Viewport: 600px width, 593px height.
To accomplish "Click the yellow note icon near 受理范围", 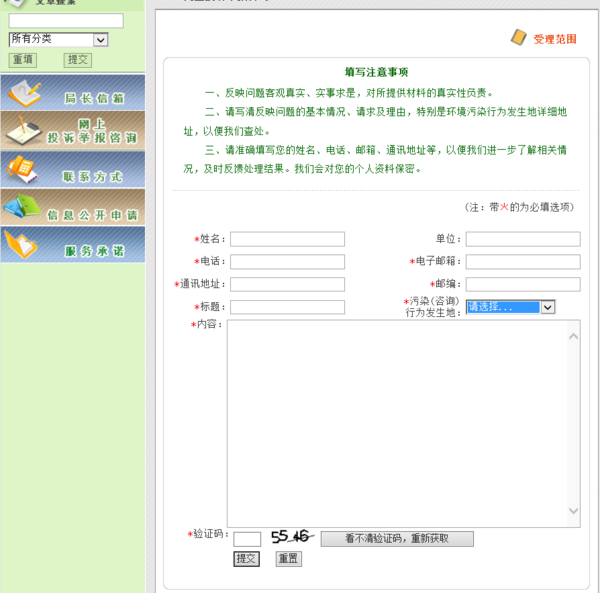I will (518, 37).
